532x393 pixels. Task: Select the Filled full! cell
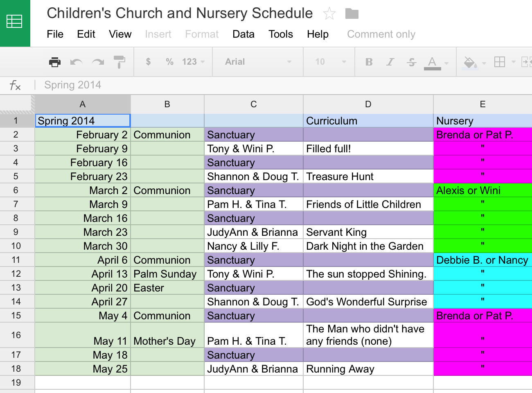coord(368,149)
